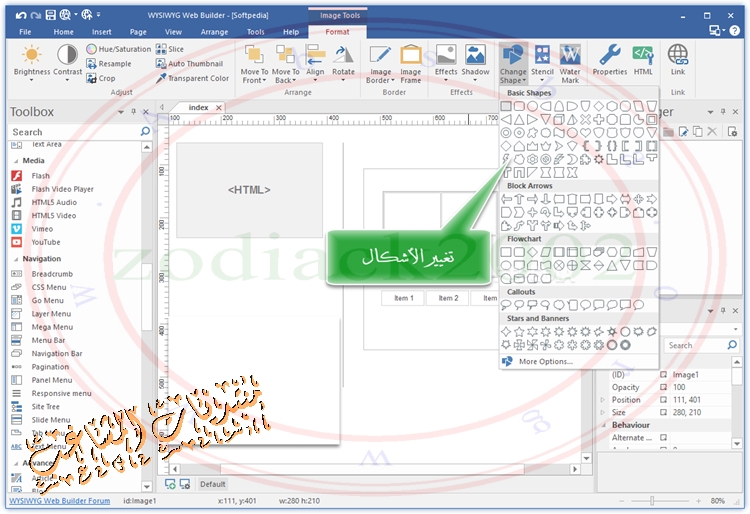Screen dimensions: 750x514
Task: Collapse the Media section in Toolbox
Action: [x=15, y=160]
